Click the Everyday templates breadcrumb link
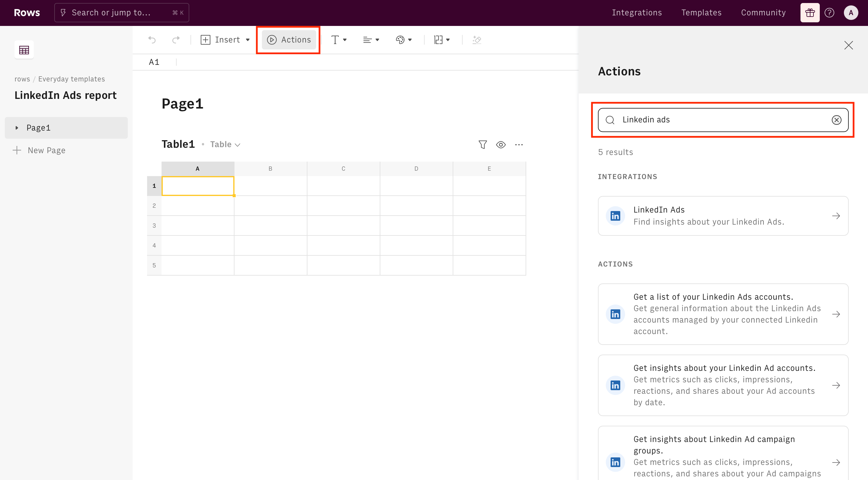Viewport: 868px width, 480px height. 71,79
